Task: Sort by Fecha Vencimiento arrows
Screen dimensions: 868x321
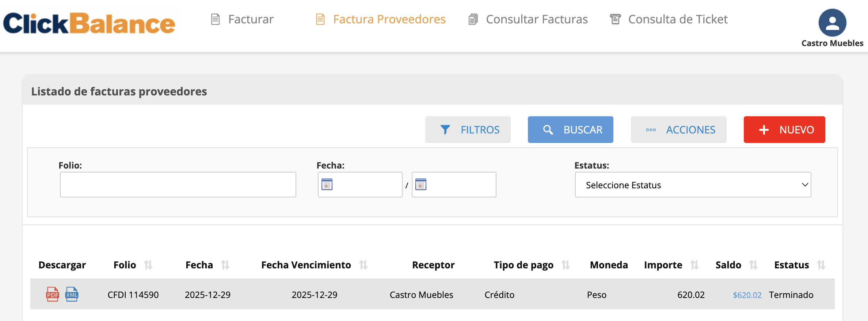Action: pyautogui.click(x=363, y=265)
